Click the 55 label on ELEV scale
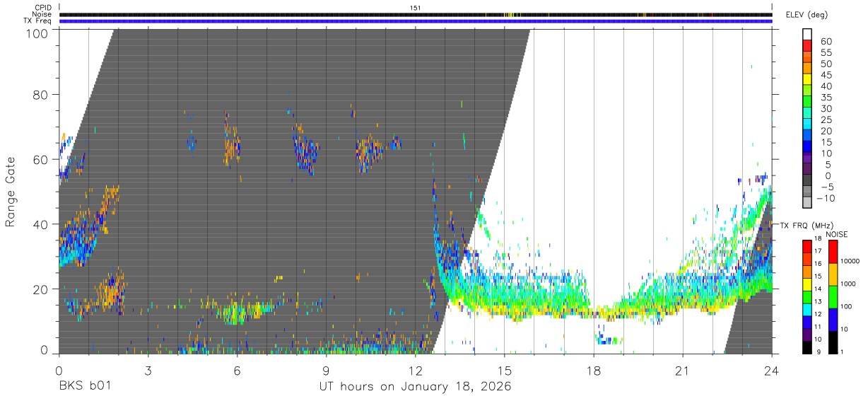The image size is (868, 401). point(826,52)
